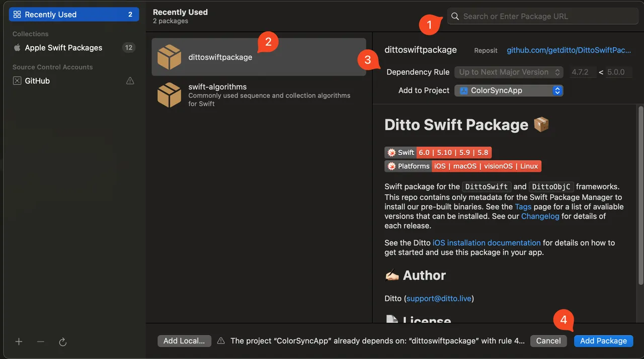Select the GitHub source control account
644x359 pixels.
74,80
